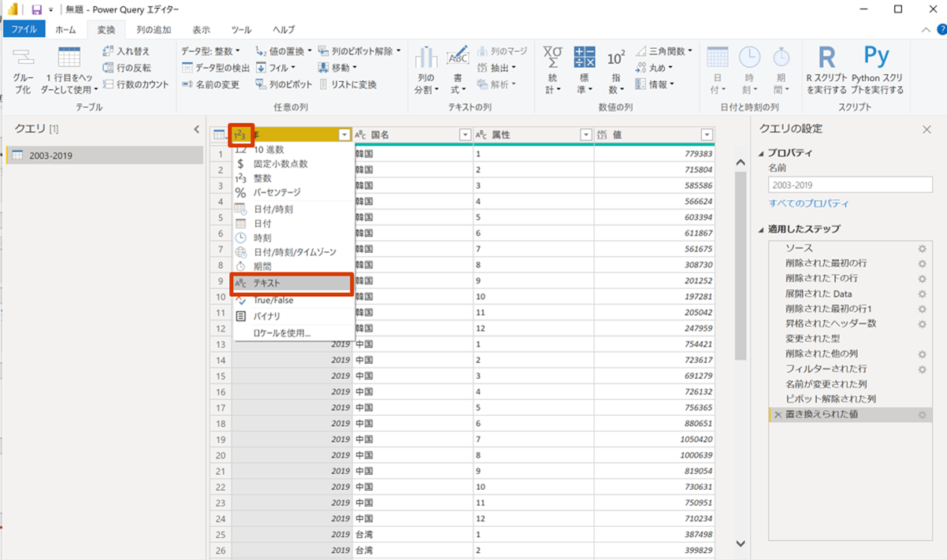Click Rename (名前の変更) in ribbon
This screenshot has height=560, width=947.
(x=210, y=84)
